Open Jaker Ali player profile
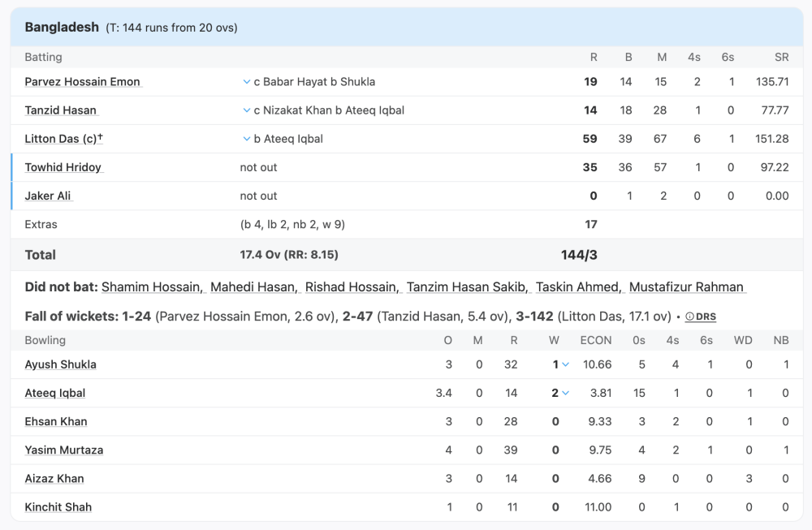 pos(48,196)
